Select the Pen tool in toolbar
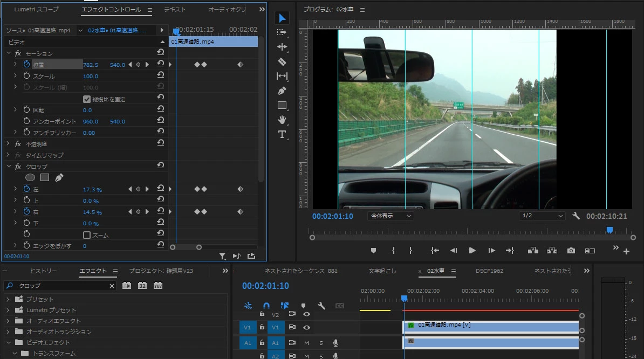The height and width of the screenshot is (359, 644). [x=282, y=91]
